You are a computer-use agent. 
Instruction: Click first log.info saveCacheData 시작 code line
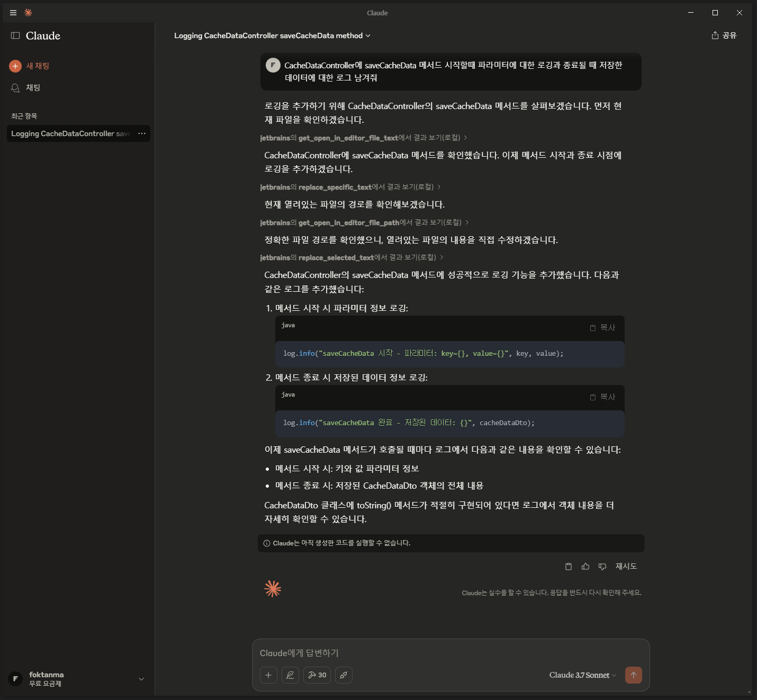point(423,354)
